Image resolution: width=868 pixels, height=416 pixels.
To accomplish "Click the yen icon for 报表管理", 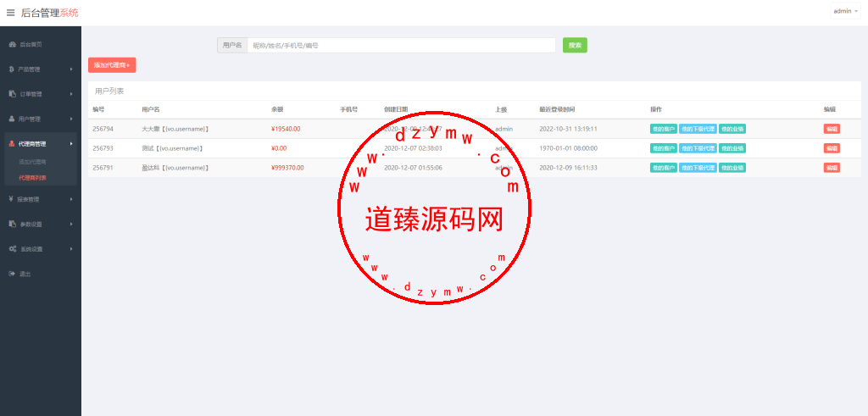I will (x=12, y=199).
